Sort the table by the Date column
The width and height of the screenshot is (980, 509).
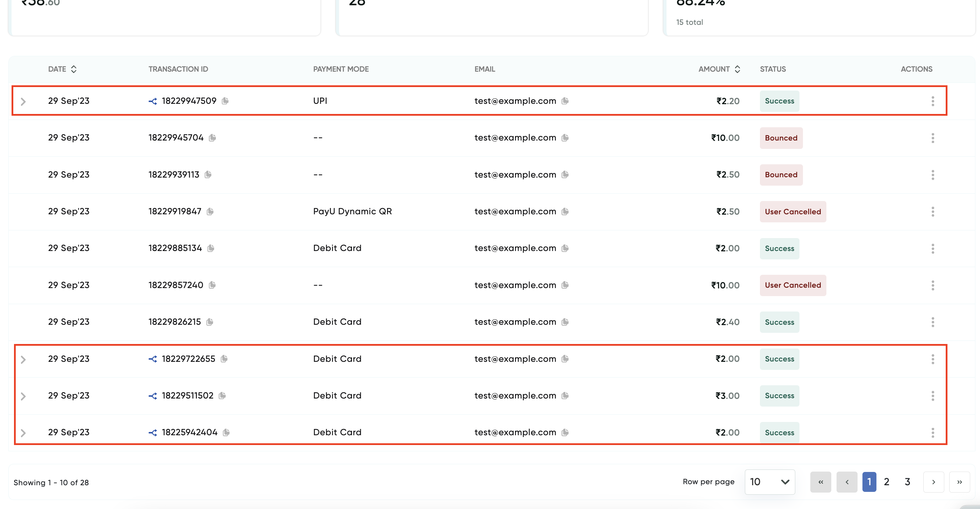pos(74,69)
